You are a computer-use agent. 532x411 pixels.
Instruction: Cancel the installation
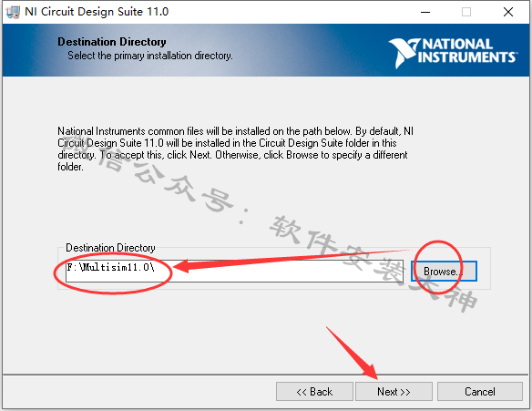tap(480, 392)
